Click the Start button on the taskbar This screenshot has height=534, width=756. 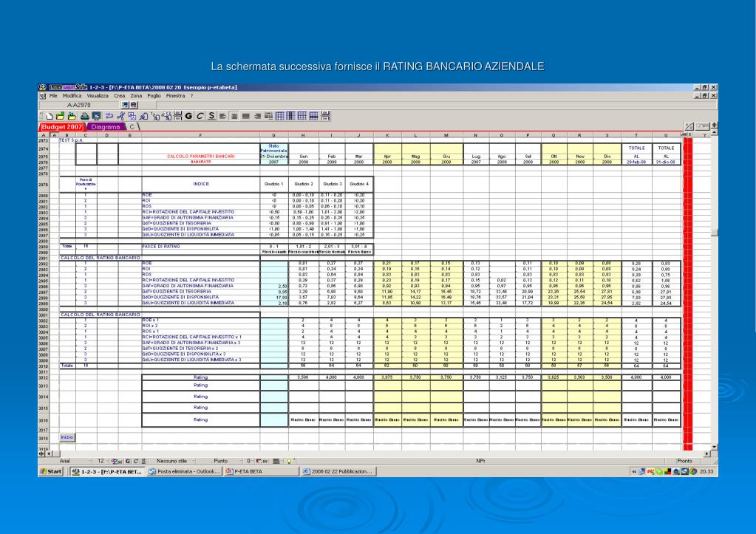click(x=51, y=471)
